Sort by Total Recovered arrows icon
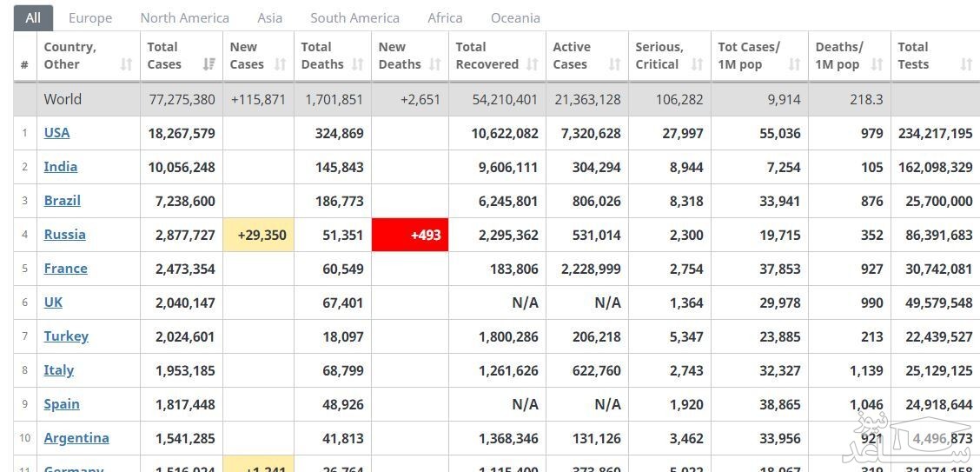The height and width of the screenshot is (472, 980). pyautogui.click(x=532, y=64)
